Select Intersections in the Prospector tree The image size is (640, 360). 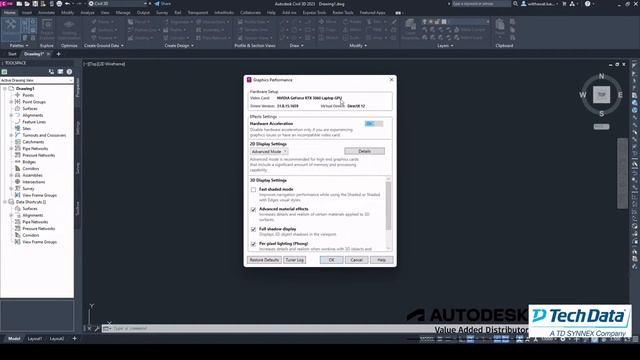click(x=33, y=182)
